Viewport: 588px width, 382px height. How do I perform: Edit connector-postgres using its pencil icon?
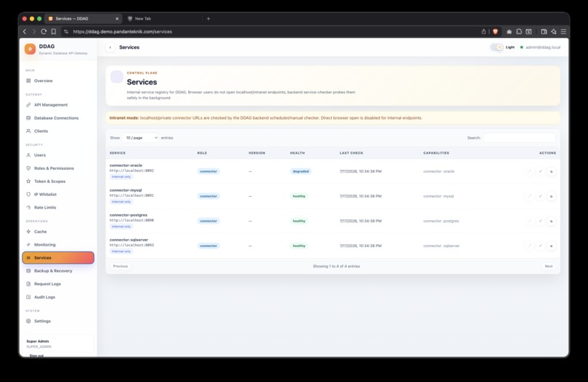529,221
